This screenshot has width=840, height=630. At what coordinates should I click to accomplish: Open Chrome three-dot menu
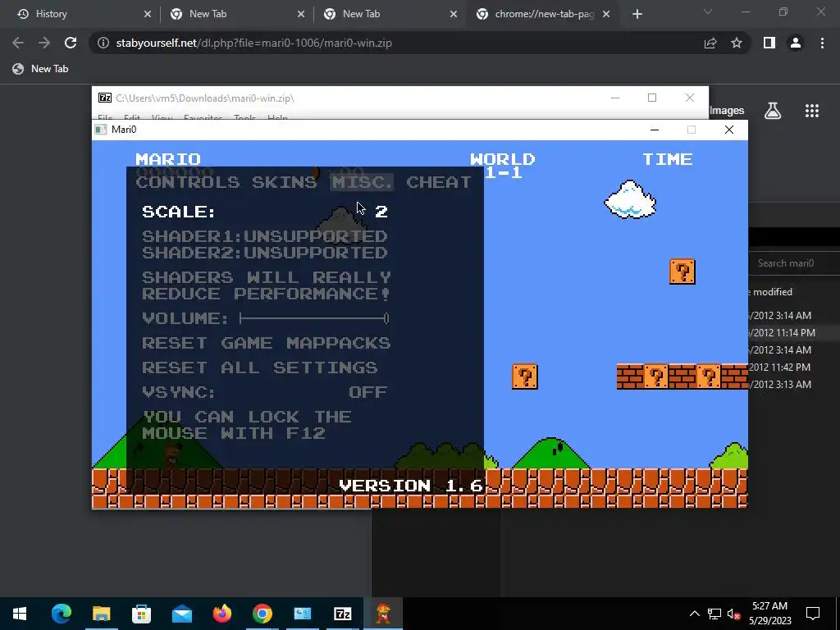[x=822, y=43]
